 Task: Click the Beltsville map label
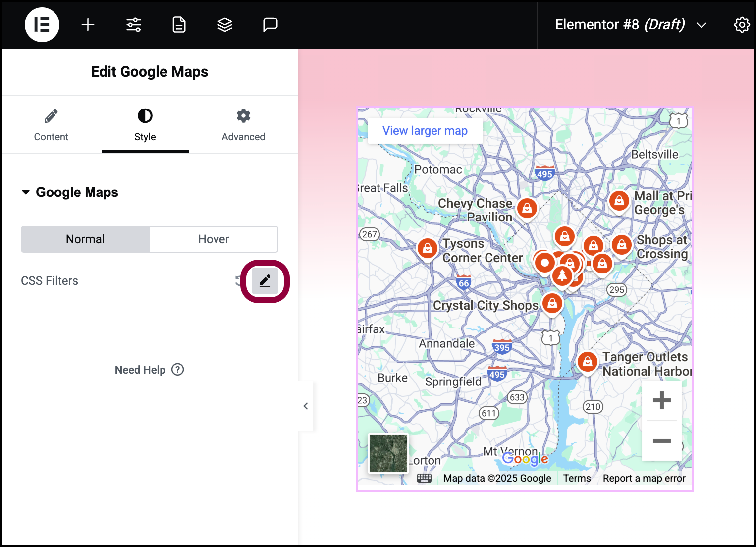[x=655, y=155]
